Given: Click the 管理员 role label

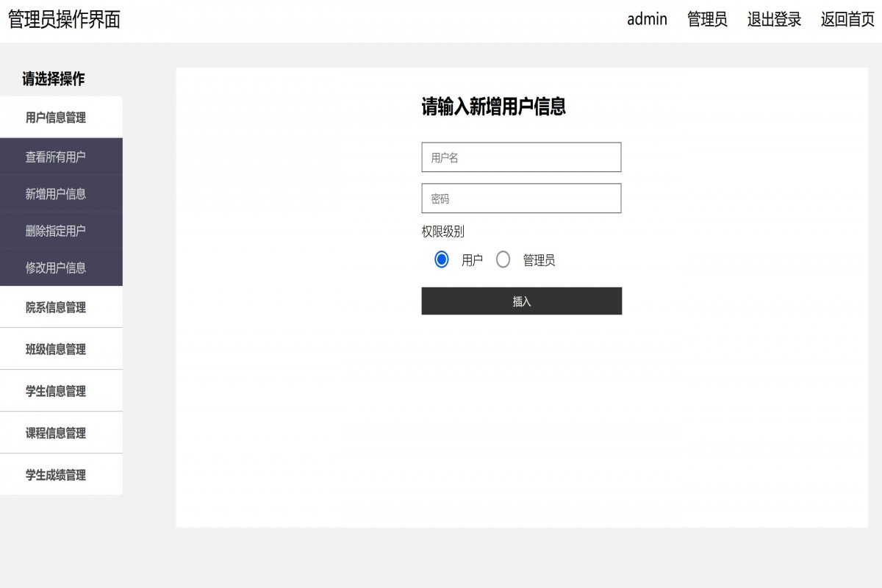Looking at the screenshot, I should 706,19.
